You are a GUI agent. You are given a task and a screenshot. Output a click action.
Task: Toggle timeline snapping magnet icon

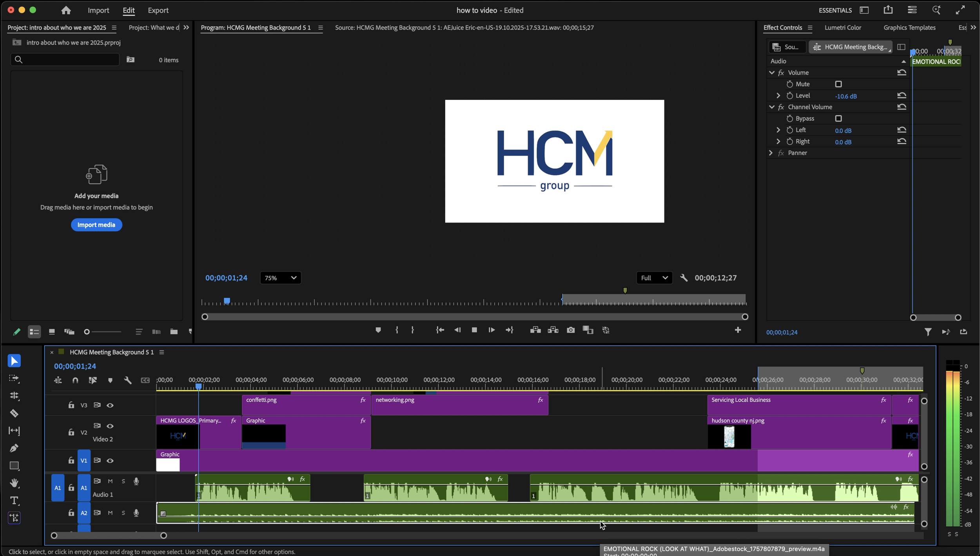point(75,380)
